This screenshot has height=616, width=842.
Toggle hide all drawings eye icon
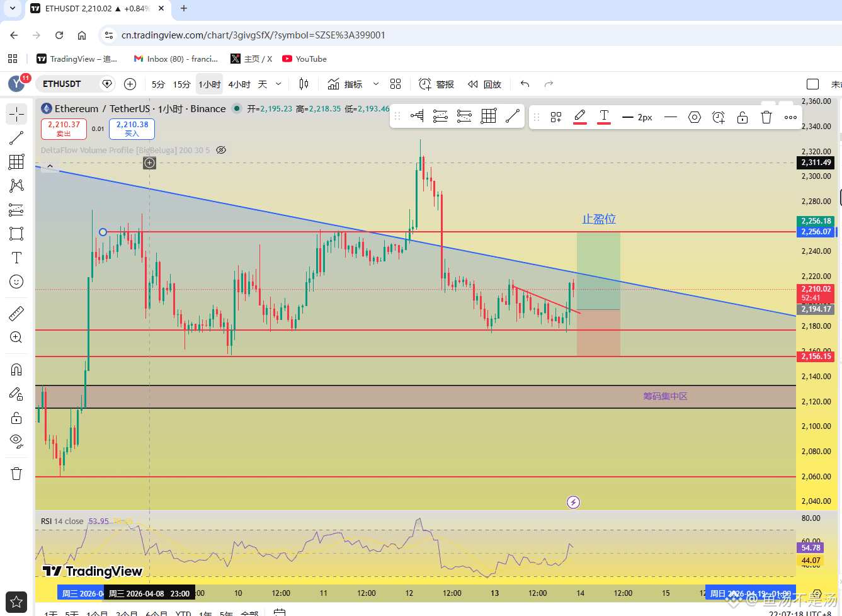tap(16, 442)
